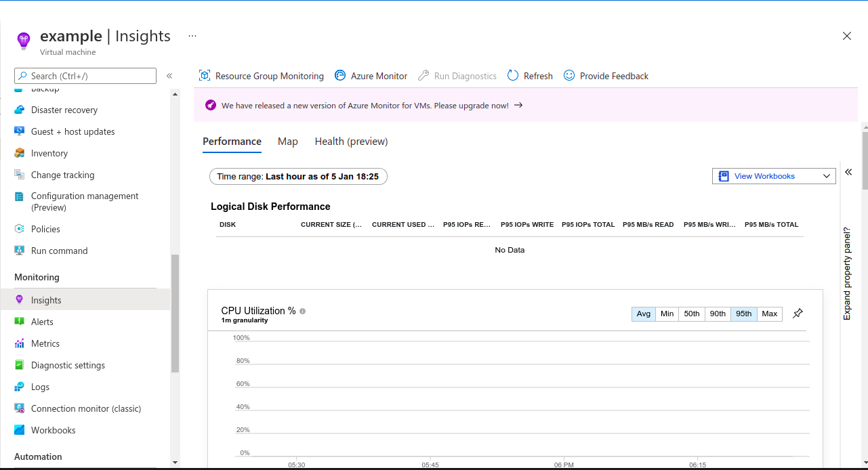
Task: Click the Metrics chart icon
Action: (x=19, y=343)
